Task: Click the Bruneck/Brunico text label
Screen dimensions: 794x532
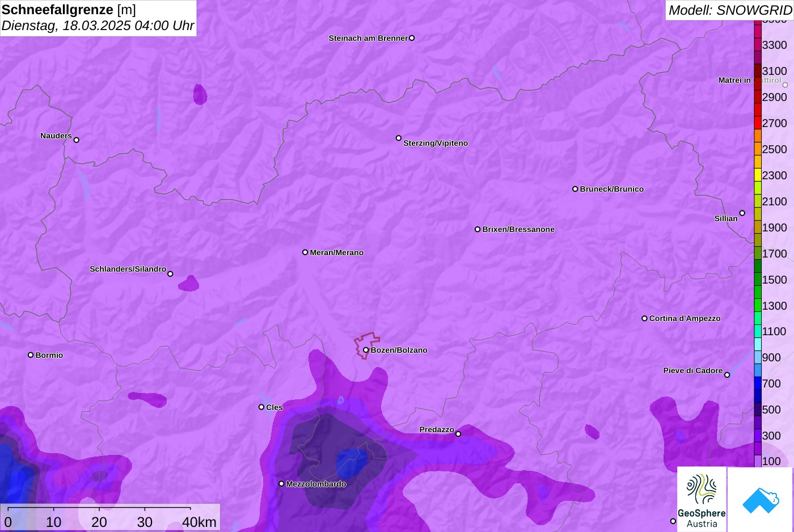Action: click(612, 189)
